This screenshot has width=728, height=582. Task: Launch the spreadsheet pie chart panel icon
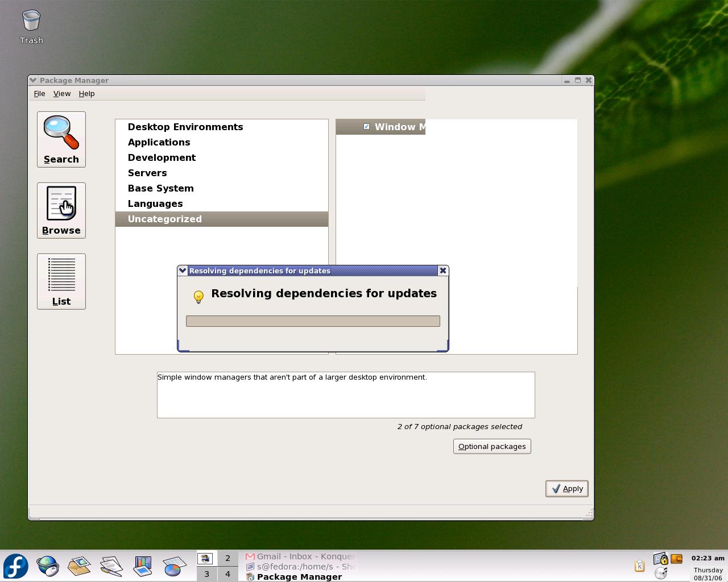tap(175, 566)
